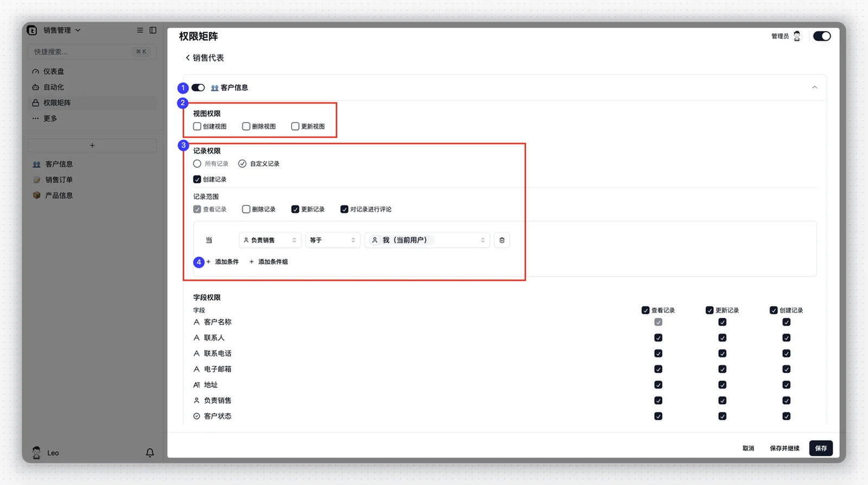Image resolution: width=868 pixels, height=485 pixels.
Task: Open 销售订单 table in sidebar
Action: pyautogui.click(x=92, y=180)
